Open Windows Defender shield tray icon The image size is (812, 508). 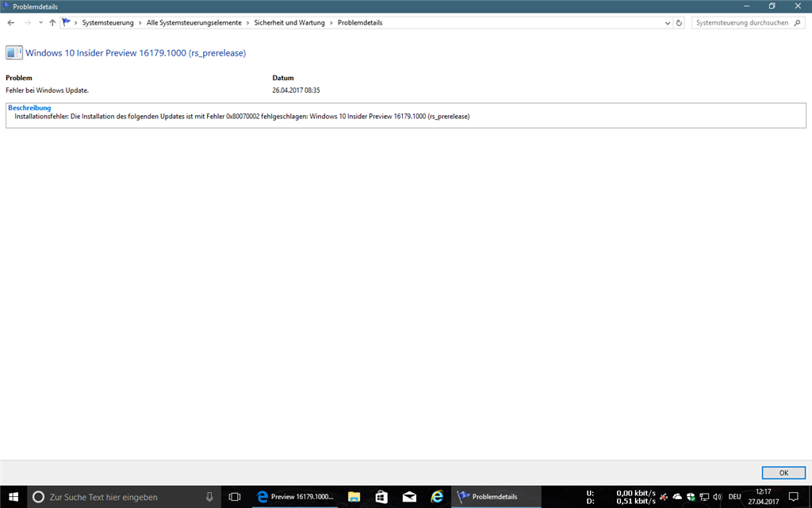(x=691, y=497)
